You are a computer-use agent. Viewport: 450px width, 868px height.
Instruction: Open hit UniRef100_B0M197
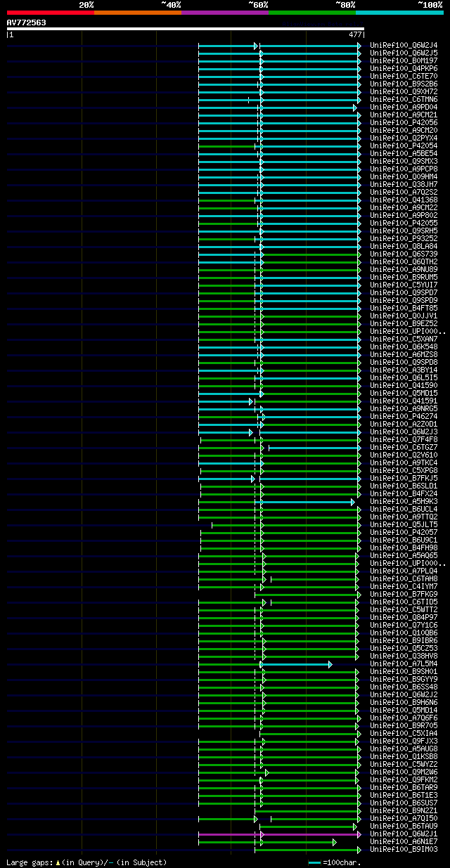[x=404, y=61]
